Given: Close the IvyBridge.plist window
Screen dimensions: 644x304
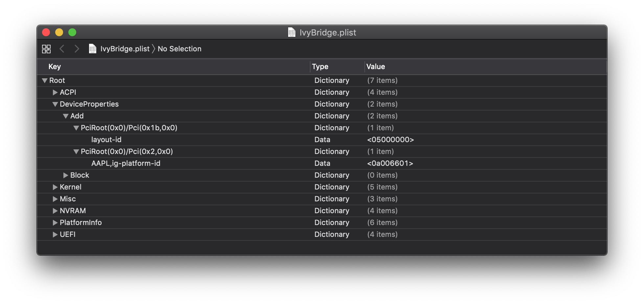Looking at the screenshot, I should coord(46,32).
